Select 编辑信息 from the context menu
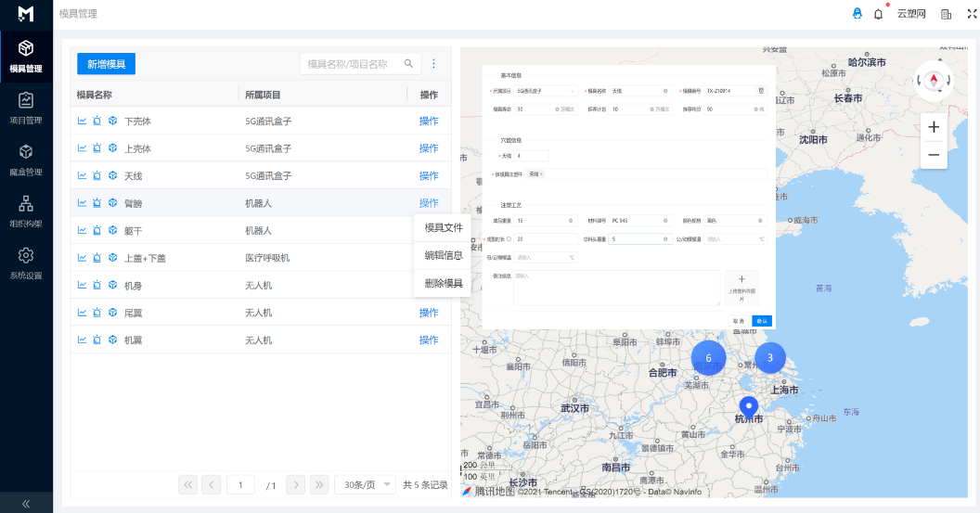This screenshot has width=980, height=513. click(x=444, y=255)
